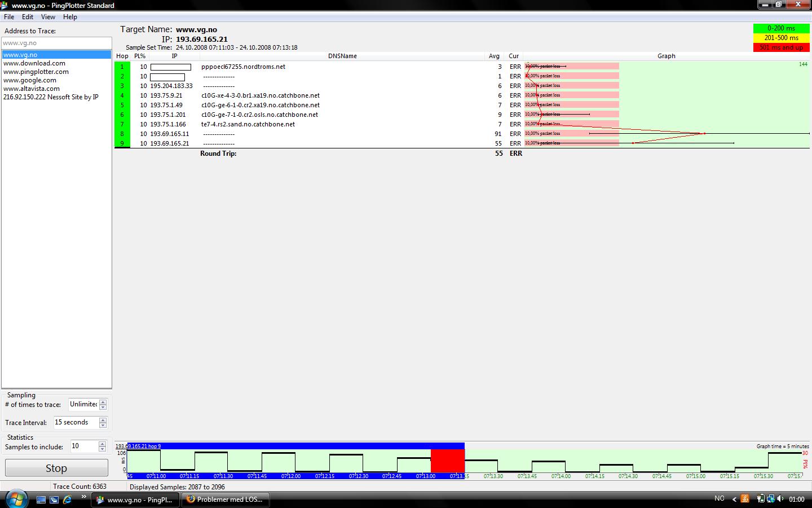The height and width of the screenshot is (508, 812).
Task: Select hop 3 IP 195.204.183.33
Action: tap(171, 86)
